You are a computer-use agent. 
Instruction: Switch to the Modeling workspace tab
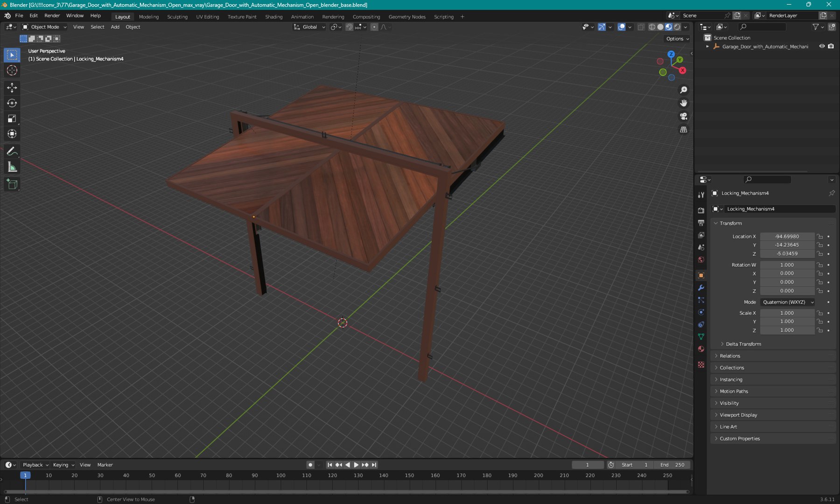pyautogui.click(x=149, y=17)
